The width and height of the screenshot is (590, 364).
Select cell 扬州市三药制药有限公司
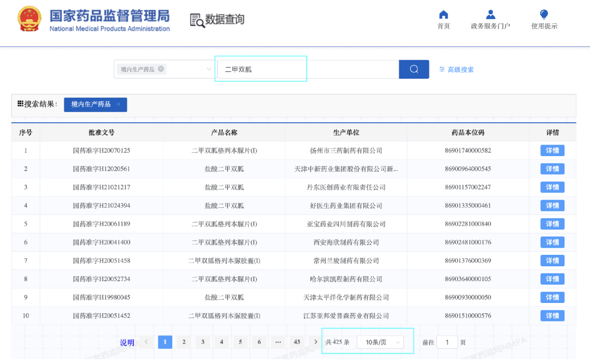click(346, 151)
